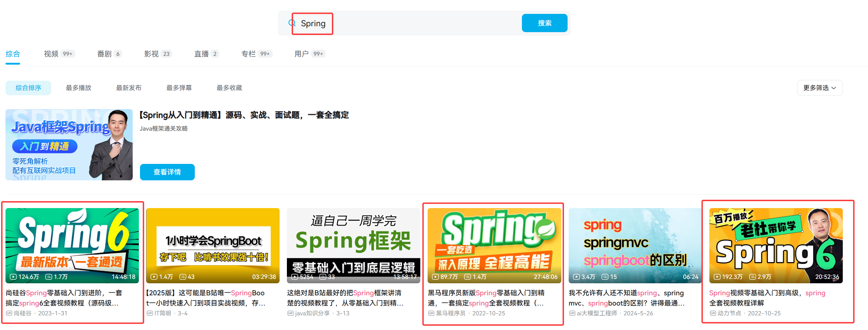
Task: Open 逼自己一周学完Spring框架 video thumbnail
Action: (x=353, y=246)
